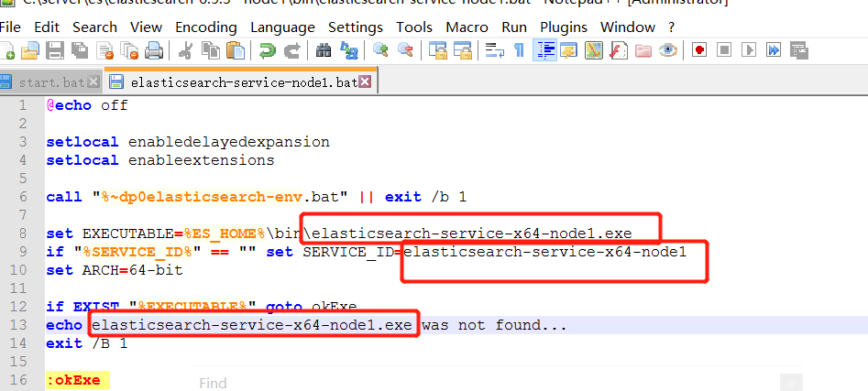
Task: Click line number 13 in margin
Action: 18,325
